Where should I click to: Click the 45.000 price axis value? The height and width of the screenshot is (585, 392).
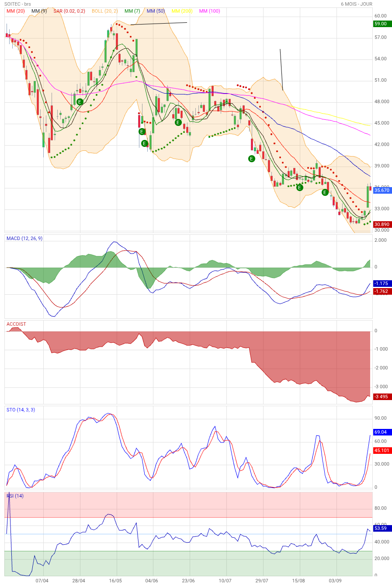[x=382, y=123]
